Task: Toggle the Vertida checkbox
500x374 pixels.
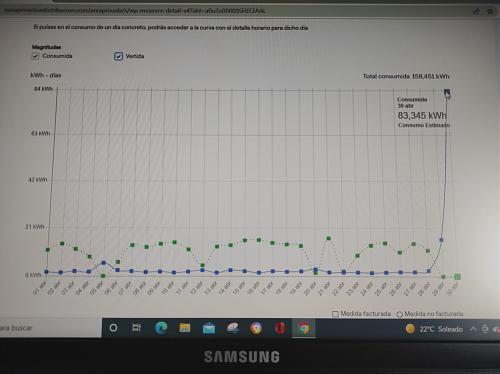Action: (118, 56)
